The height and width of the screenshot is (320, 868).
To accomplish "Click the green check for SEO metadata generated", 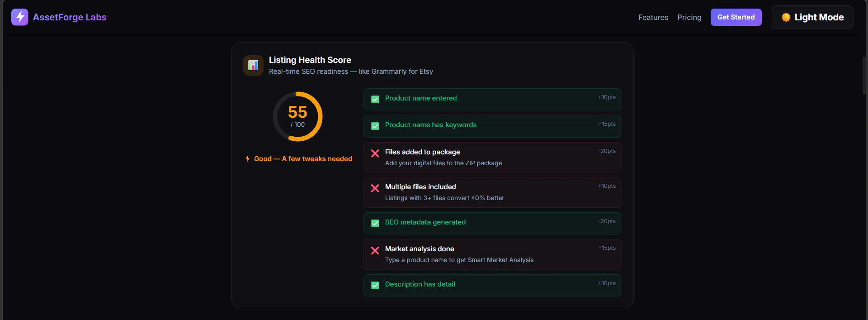I will coord(375,223).
